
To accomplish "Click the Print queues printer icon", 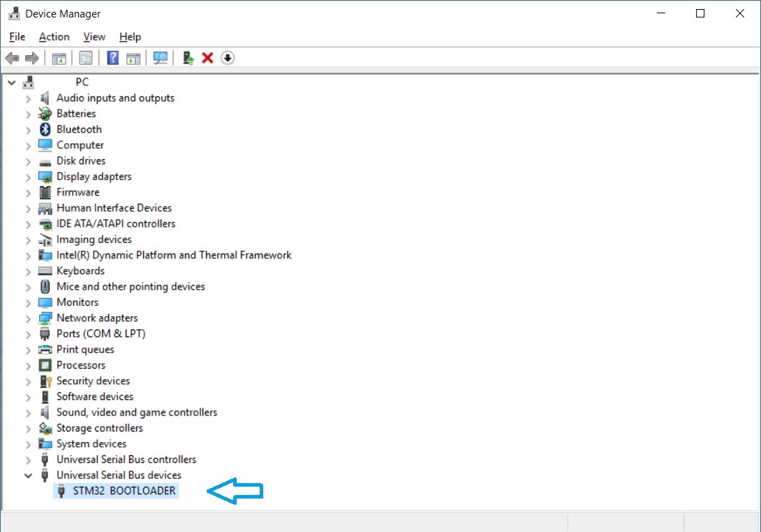I will tap(45, 350).
